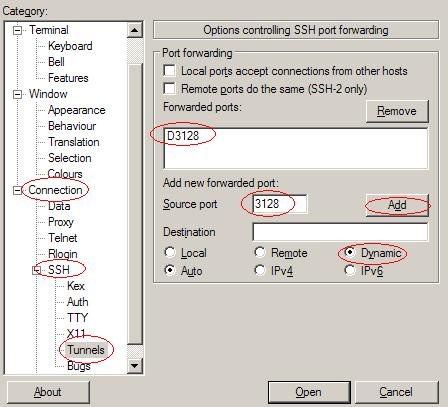This screenshot has width=448, height=407.
Task: Enable remote ports do the same checkbox
Action: click(x=169, y=88)
